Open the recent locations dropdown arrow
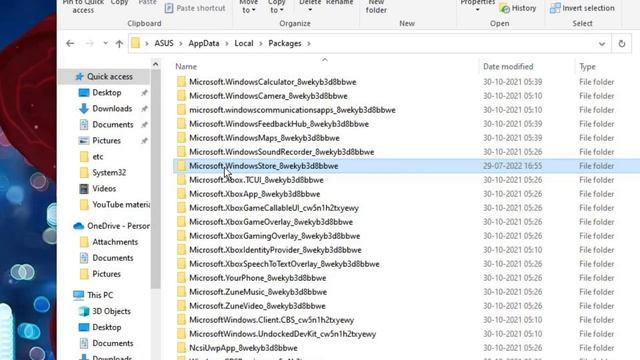The height and width of the screenshot is (360, 640). pyautogui.click(x=105, y=43)
